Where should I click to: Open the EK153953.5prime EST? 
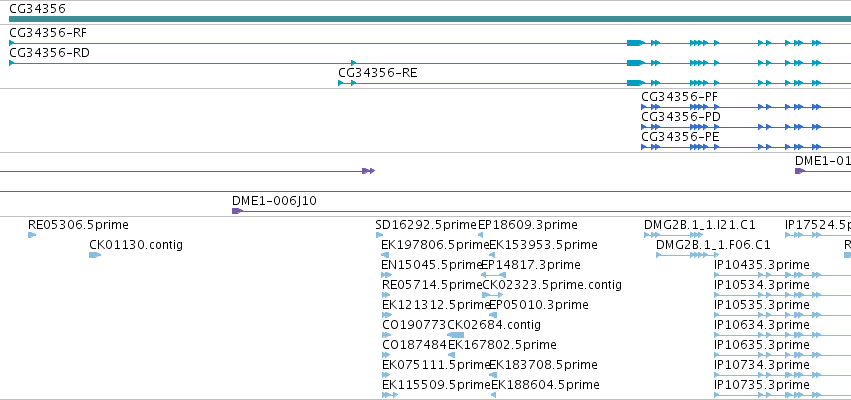[543, 245]
